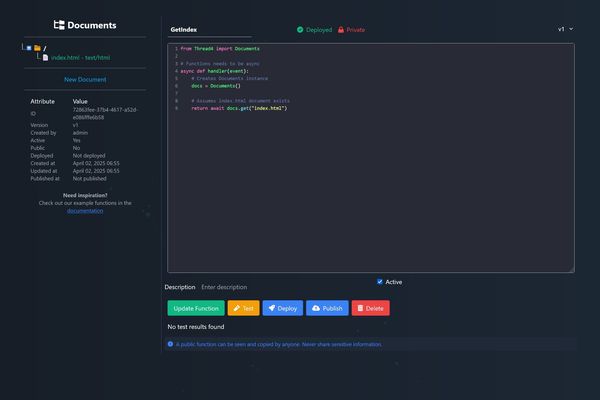Open index.html - text/html document
This screenshot has height=400, width=600.
tap(80, 57)
